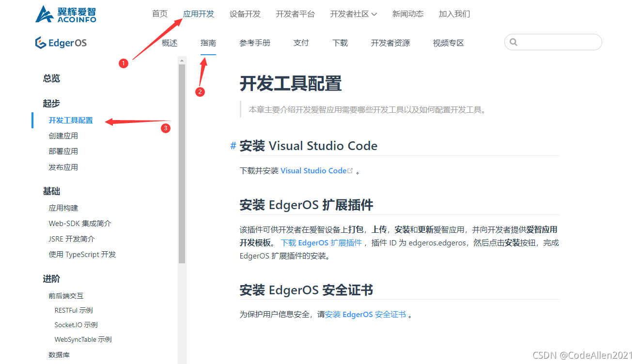Image resolution: width=639 pixels, height=364 pixels.
Task: Click the 安装 Visual Studio Code heading
Action: [309, 146]
